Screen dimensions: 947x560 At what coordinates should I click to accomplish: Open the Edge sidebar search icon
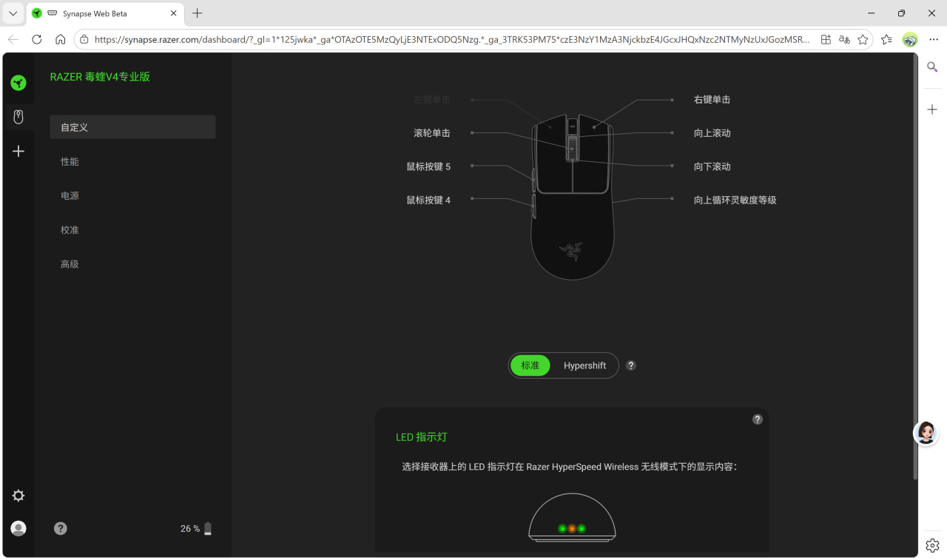(x=932, y=67)
